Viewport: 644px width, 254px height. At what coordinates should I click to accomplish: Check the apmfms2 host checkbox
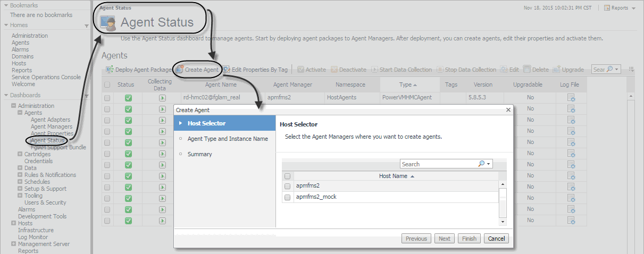point(288,186)
